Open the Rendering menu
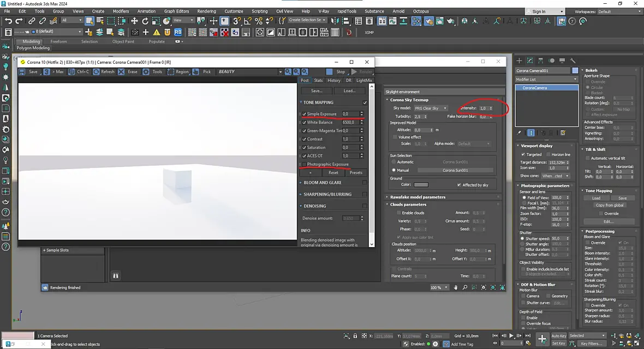The height and width of the screenshot is (349, 644). point(206,11)
